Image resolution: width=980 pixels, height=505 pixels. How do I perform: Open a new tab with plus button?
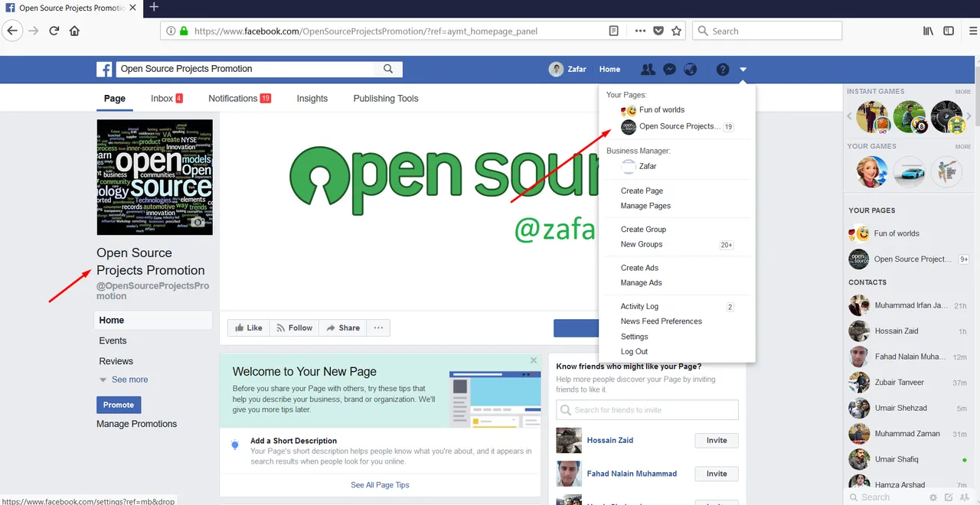tap(154, 7)
